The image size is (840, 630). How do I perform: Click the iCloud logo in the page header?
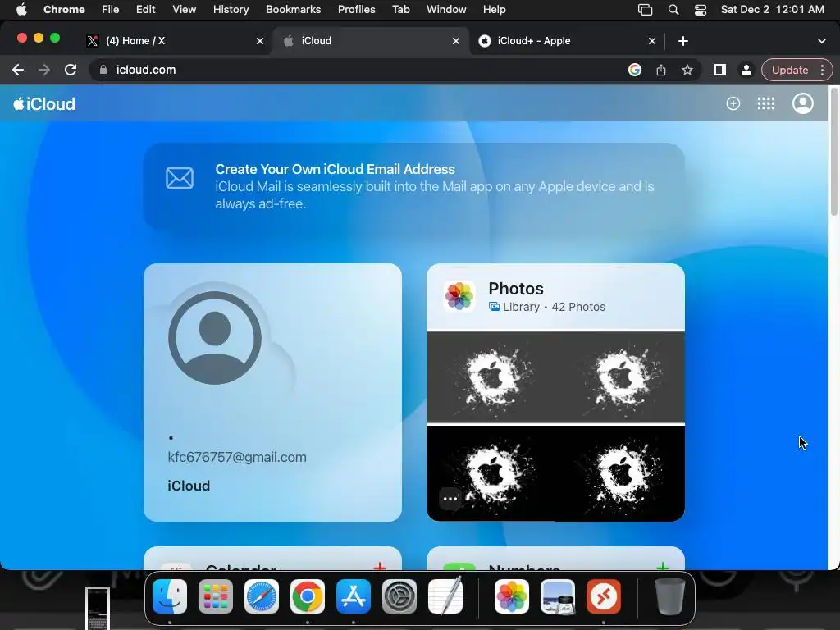pyautogui.click(x=44, y=104)
